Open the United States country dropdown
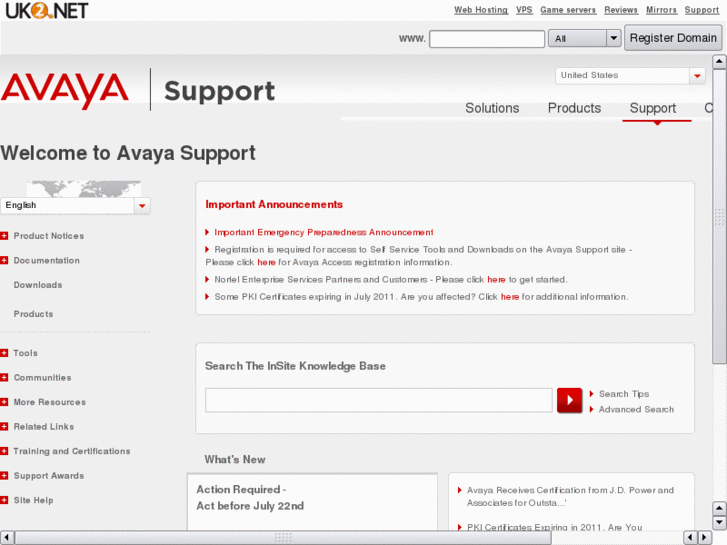 point(630,76)
